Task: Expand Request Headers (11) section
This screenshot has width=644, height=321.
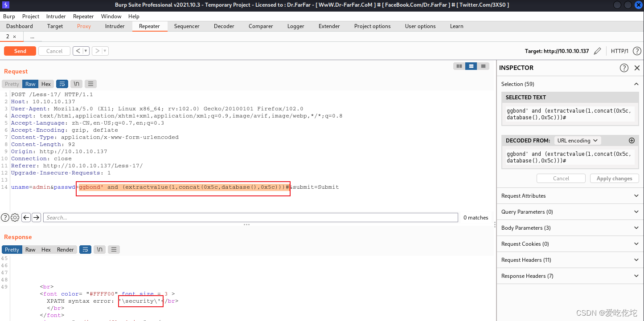Action: point(570,260)
